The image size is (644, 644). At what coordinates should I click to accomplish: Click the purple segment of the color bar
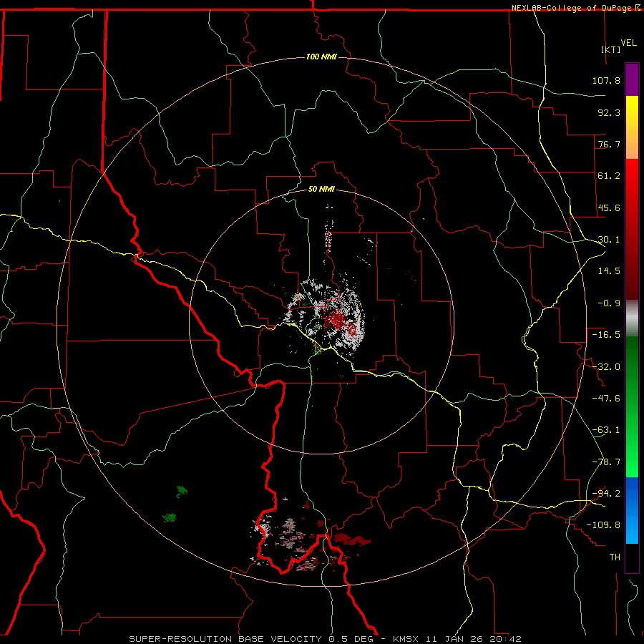632,79
